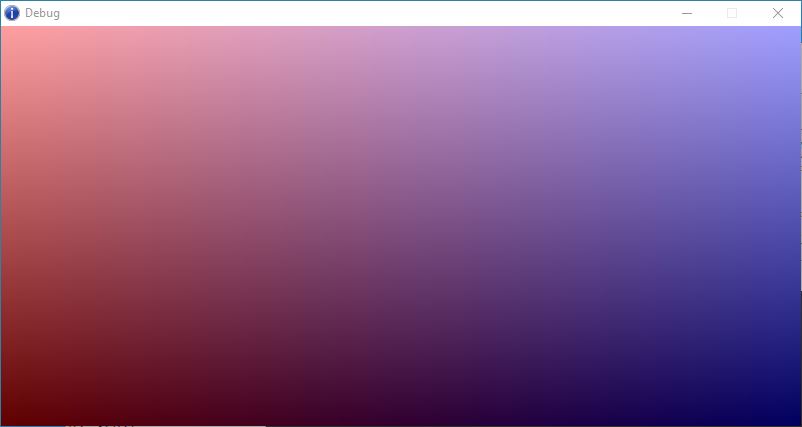Click the white strip below the gradient
The image size is (802, 427).
200,425
